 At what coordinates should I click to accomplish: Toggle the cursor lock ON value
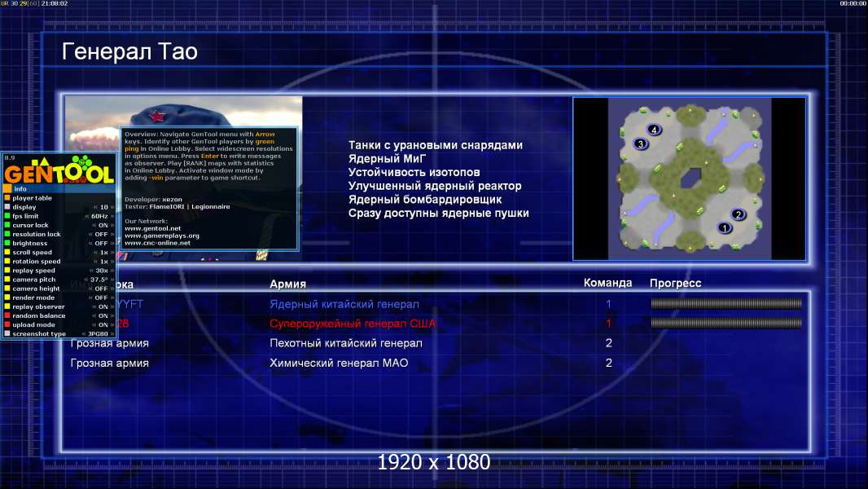(x=103, y=226)
